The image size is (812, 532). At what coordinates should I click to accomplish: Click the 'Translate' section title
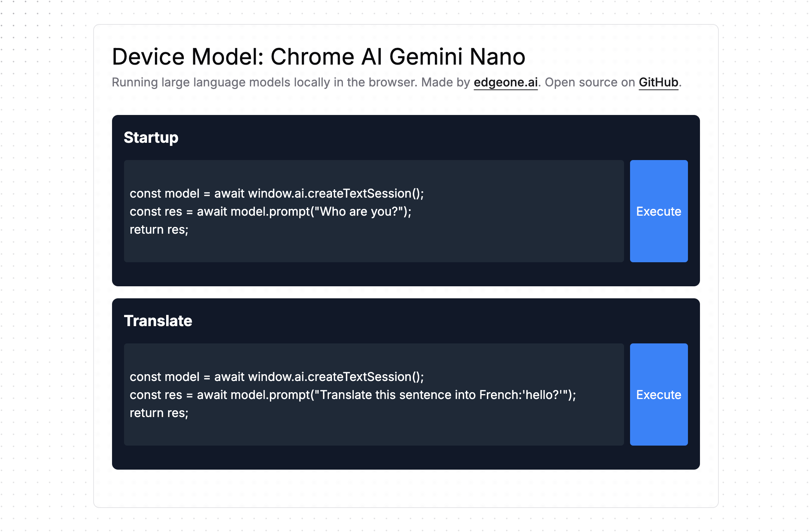click(x=158, y=321)
